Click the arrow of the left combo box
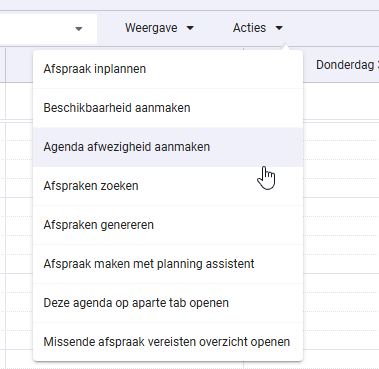 coord(79,29)
